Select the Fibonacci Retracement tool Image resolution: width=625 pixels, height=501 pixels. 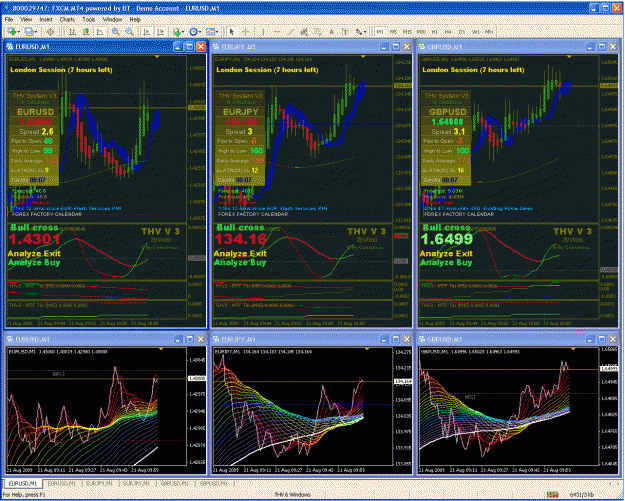(x=318, y=32)
